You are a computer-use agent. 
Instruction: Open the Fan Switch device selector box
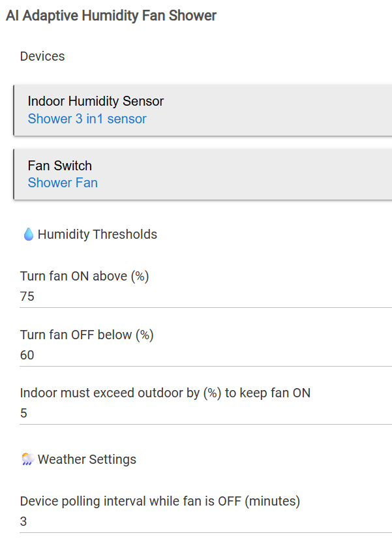point(203,174)
